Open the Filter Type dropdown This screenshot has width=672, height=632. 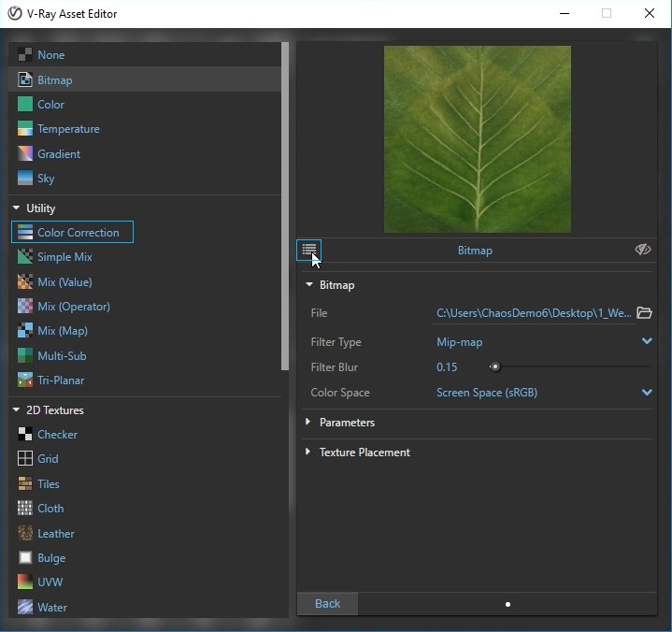point(646,342)
